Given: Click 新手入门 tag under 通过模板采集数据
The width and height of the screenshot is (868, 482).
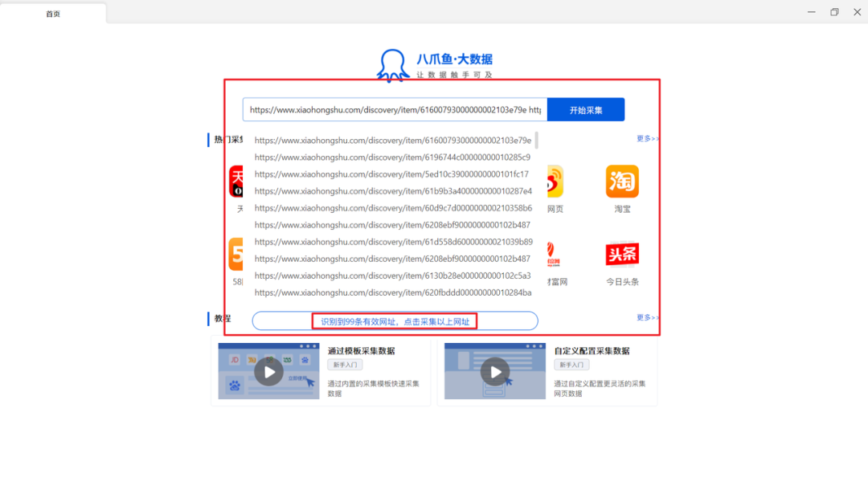Looking at the screenshot, I should point(345,365).
